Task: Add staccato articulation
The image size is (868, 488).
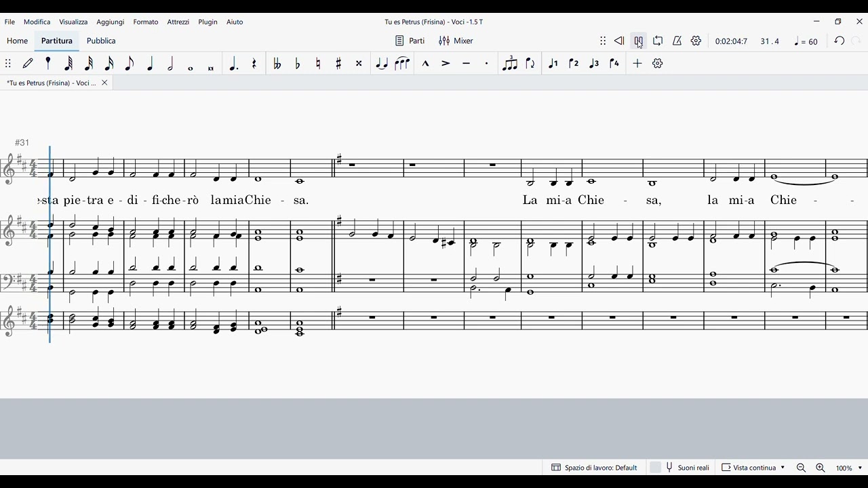Action: (x=486, y=64)
